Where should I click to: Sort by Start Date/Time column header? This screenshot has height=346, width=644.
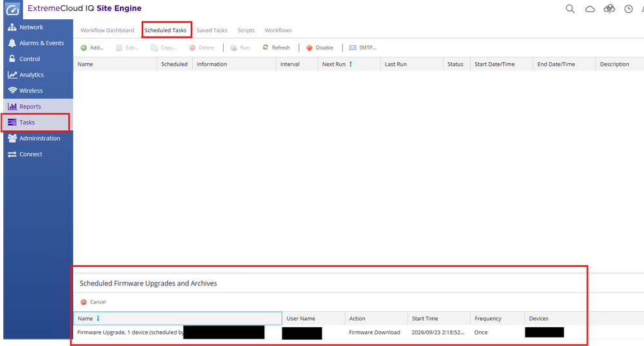(x=502, y=64)
